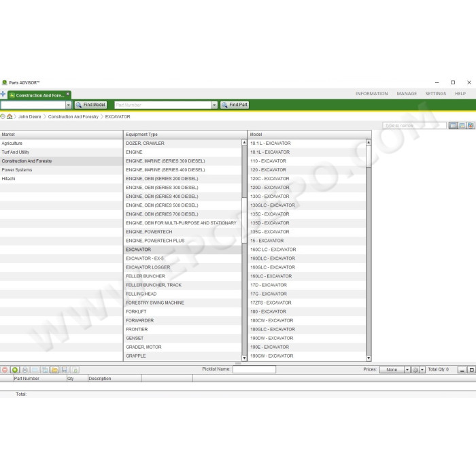The width and height of the screenshot is (476, 476).
Task: Select EXCAVATOR LOGGER equipment type
Action: (x=183, y=267)
